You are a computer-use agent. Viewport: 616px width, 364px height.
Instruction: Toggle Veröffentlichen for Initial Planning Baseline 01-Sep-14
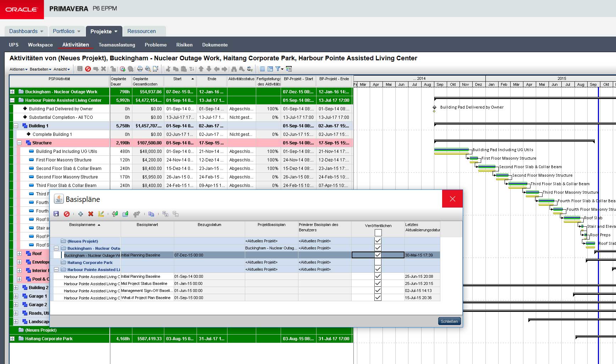click(x=378, y=276)
